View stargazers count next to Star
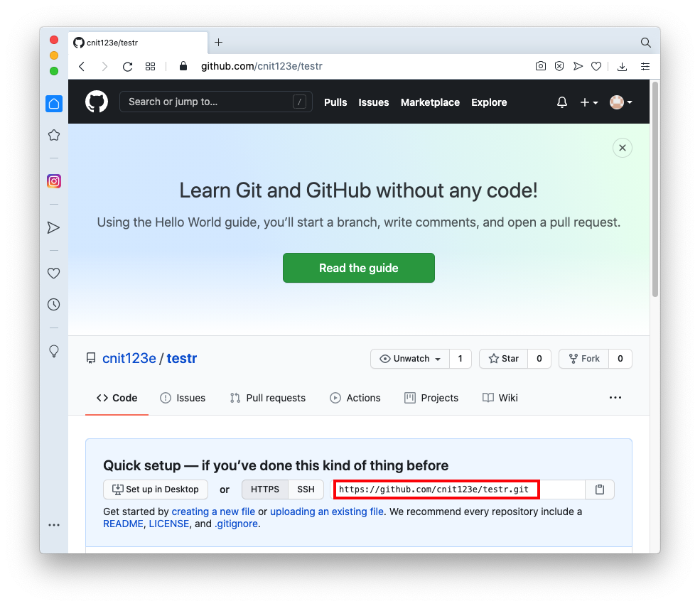700x606 pixels. coord(539,359)
